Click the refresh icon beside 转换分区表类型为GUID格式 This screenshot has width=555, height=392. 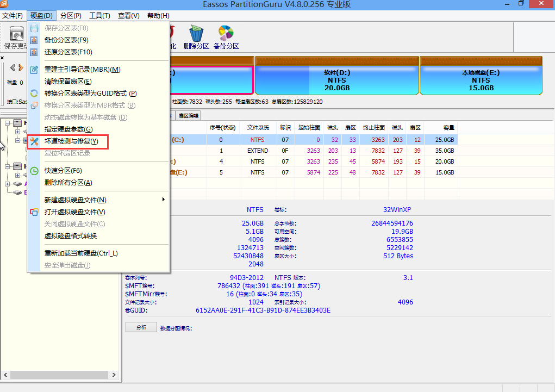tap(34, 94)
